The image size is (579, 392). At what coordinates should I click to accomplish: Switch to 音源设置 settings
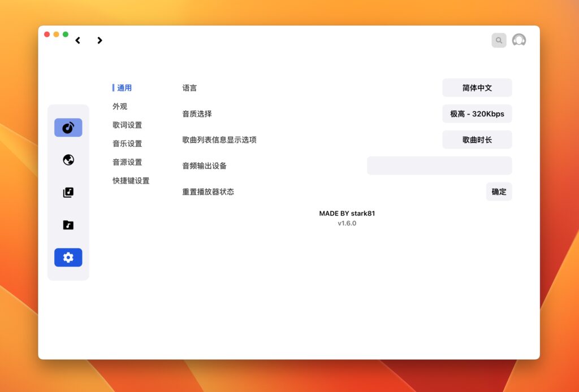click(x=127, y=162)
